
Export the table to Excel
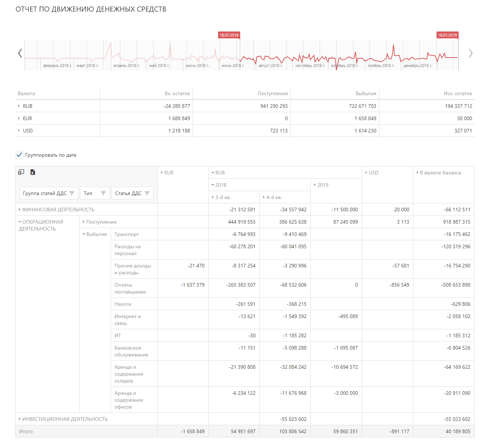pyautogui.click(x=33, y=172)
